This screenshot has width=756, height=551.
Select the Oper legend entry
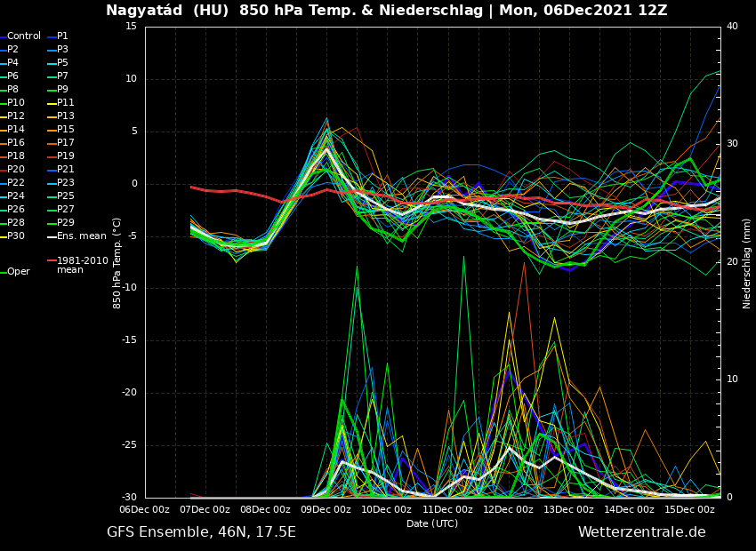point(18,272)
